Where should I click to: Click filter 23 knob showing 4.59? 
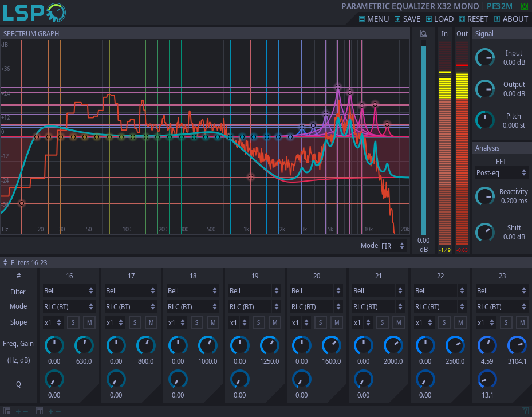coord(487,345)
